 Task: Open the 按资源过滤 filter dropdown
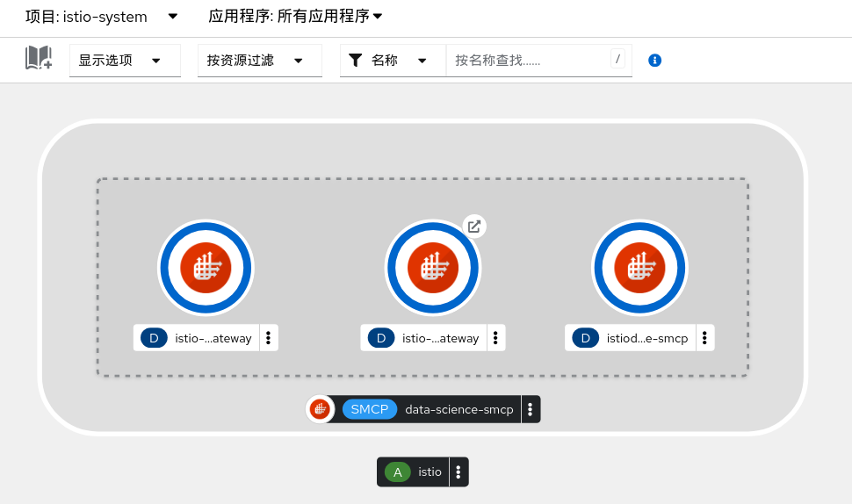(260, 61)
